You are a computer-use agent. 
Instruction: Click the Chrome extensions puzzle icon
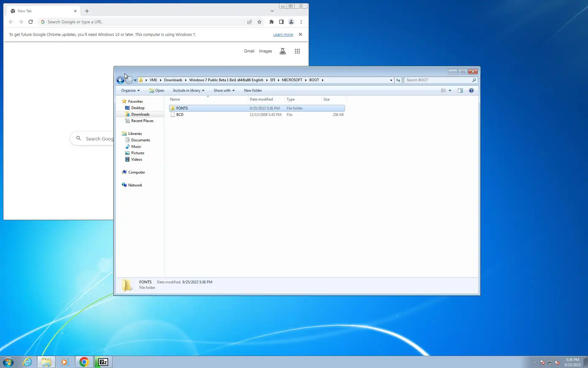click(x=271, y=22)
